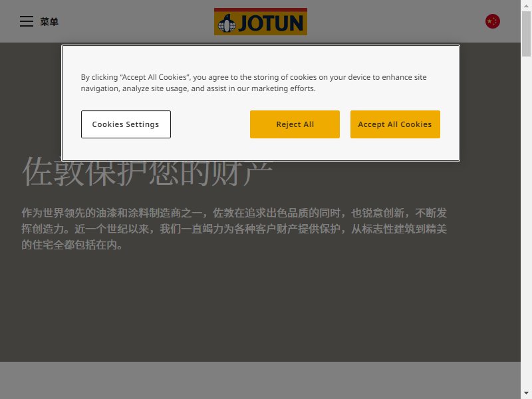Click Reject All cookies button
The height and width of the screenshot is (399, 532).
tap(295, 124)
